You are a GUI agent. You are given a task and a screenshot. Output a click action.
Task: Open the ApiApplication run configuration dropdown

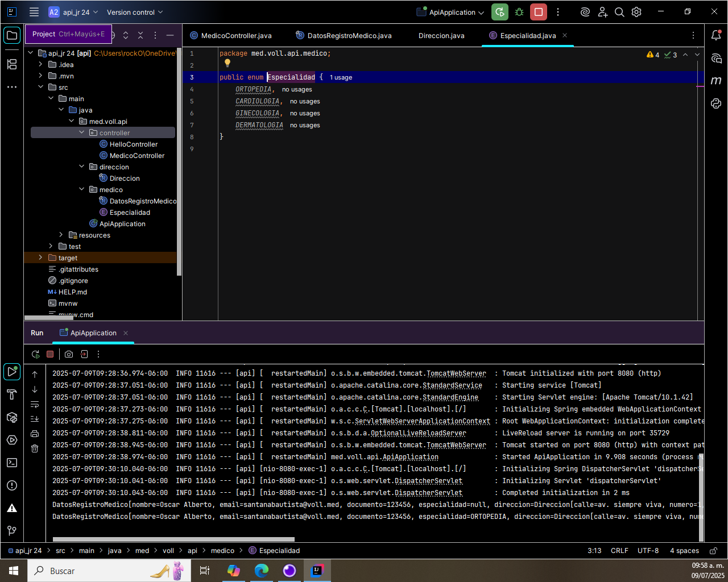452,12
